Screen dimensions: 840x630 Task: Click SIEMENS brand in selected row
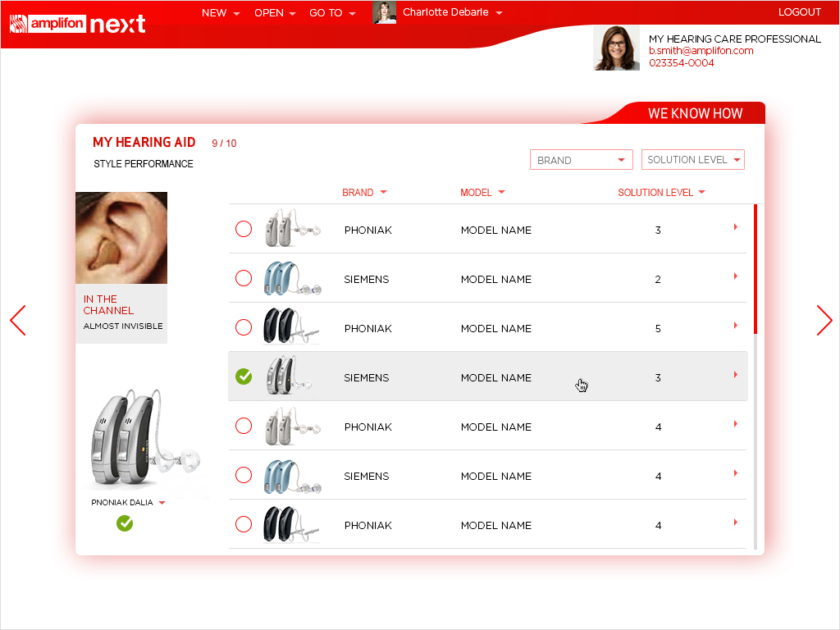click(x=367, y=377)
